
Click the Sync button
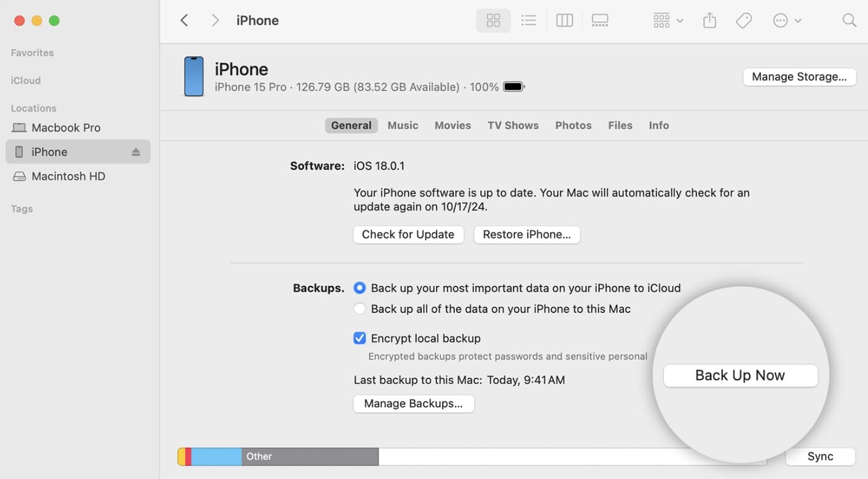click(820, 456)
